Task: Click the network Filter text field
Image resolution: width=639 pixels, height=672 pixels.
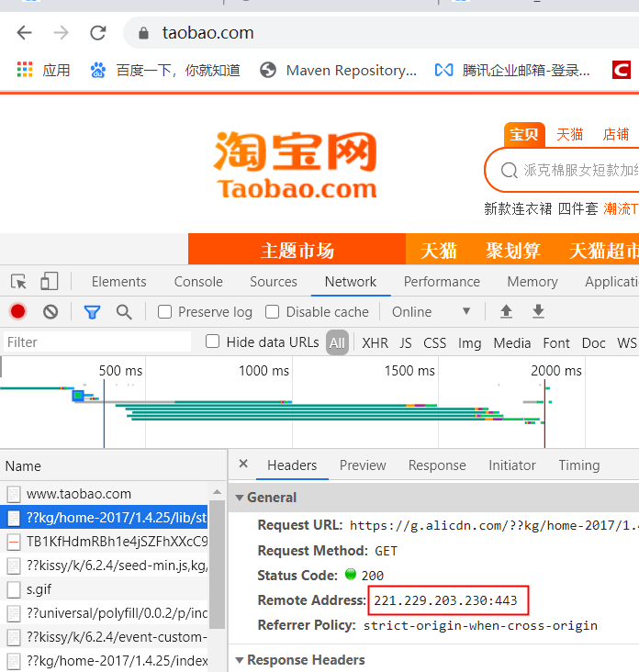Action: [97, 342]
